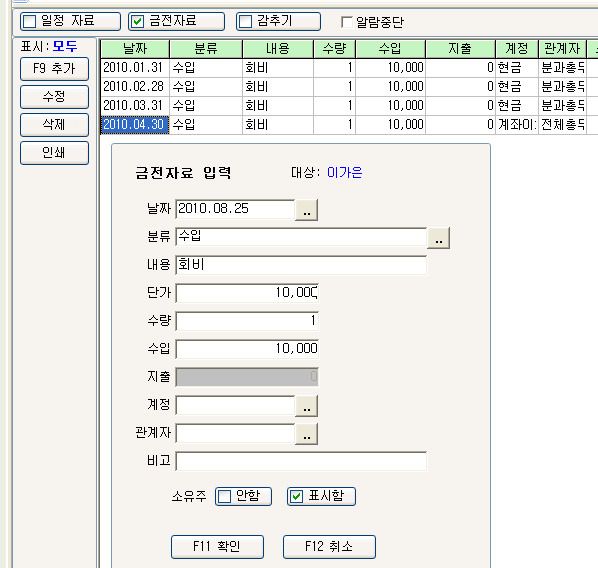Viewport: 598px width, 568px height.
Task: Select the 2010.01.31 date cell
Action: (135, 68)
